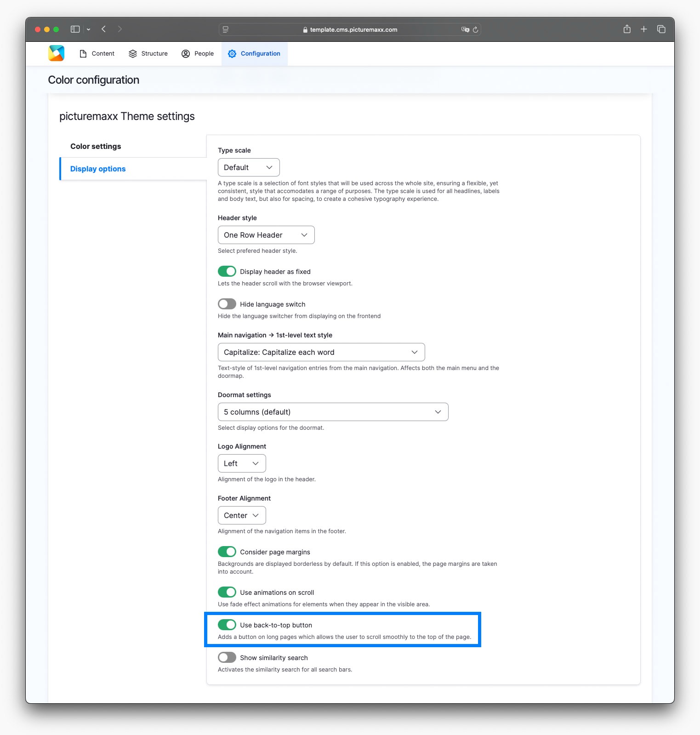Click the Hide language switch label
The image size is (700, 735).
[273, 304]
